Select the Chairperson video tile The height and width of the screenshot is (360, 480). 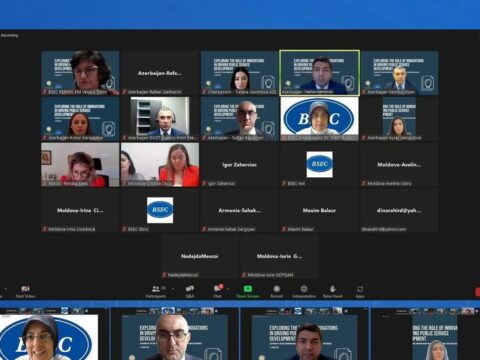coord(239,73)
